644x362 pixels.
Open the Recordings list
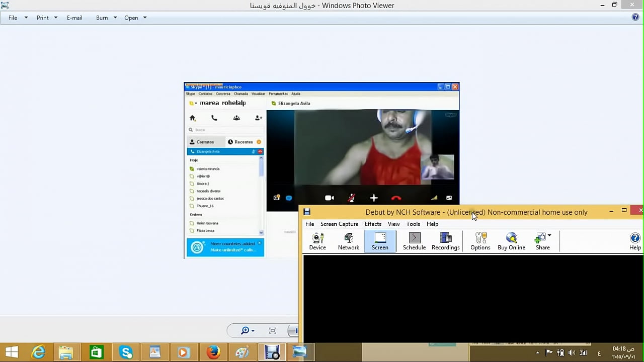coord(445,241)
